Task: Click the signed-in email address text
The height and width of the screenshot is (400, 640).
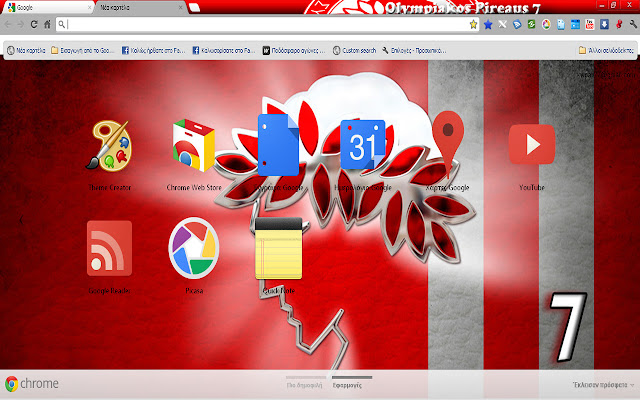Action: point(607,75)
